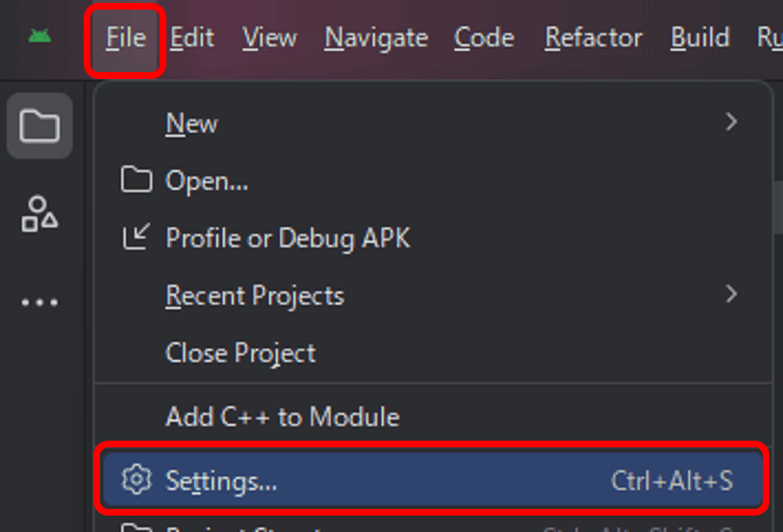Image resolution: width=783 pixels, height=532 pixels.
Task: Open the Navigate menu
Action: point(376,38)
